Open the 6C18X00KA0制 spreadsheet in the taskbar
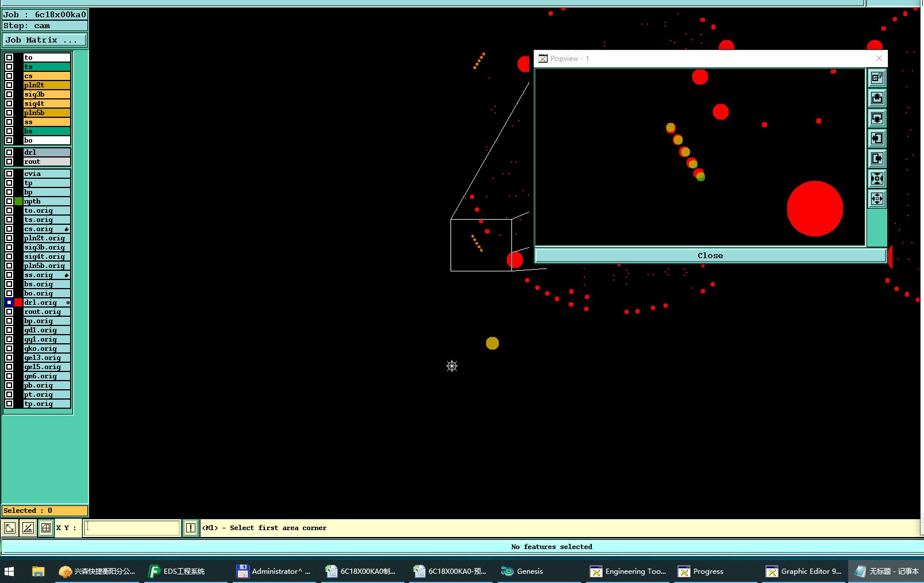 tap(361, 571)
